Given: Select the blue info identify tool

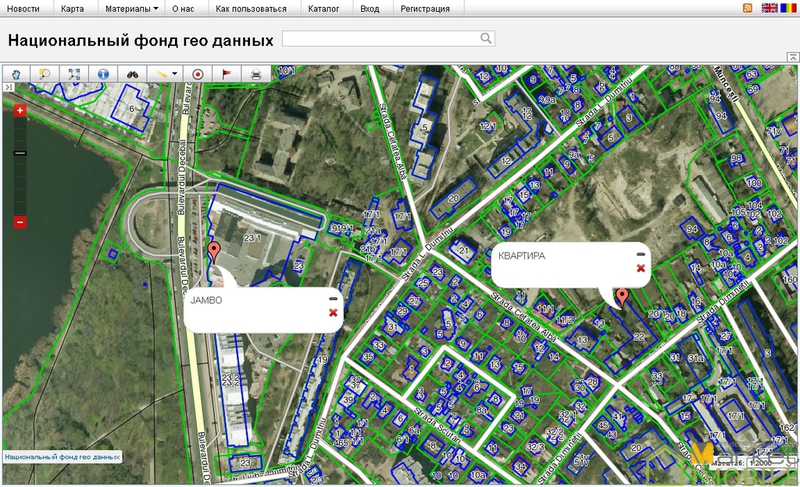Looking at the screenshot, I should [103, 74].
